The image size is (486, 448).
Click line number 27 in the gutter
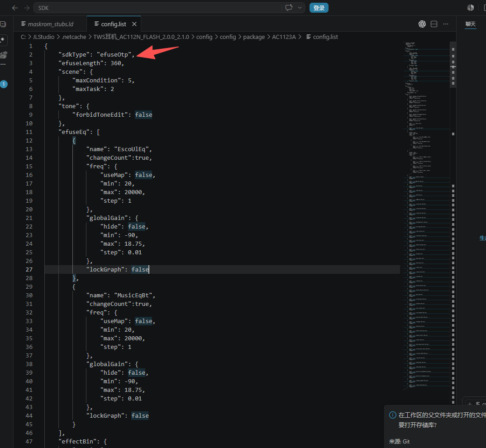tap(29, 269)
